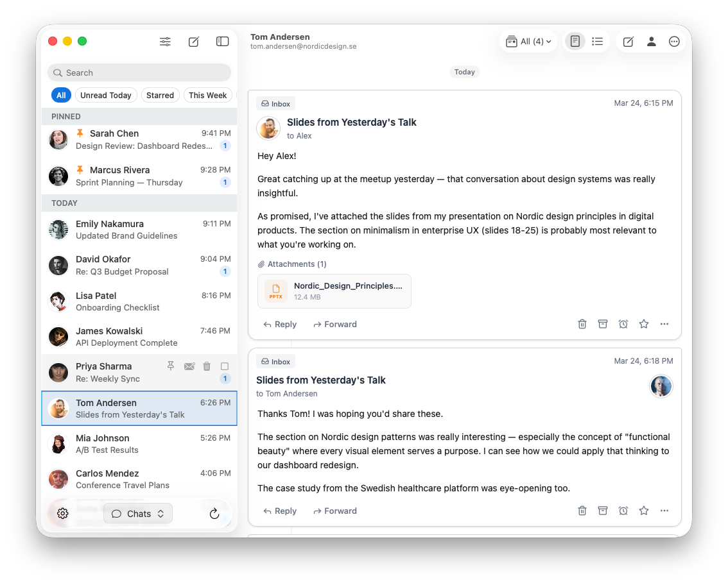
Task: Select the checkbox on Priya Sharma's row
Action: tap(224, 366)
